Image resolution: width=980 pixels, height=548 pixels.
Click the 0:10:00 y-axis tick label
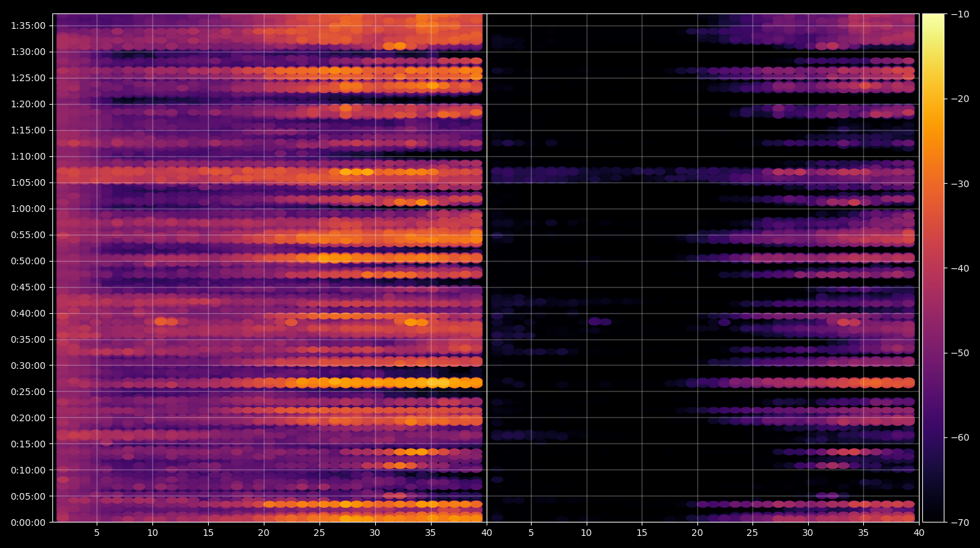click(x=28, y=470)
